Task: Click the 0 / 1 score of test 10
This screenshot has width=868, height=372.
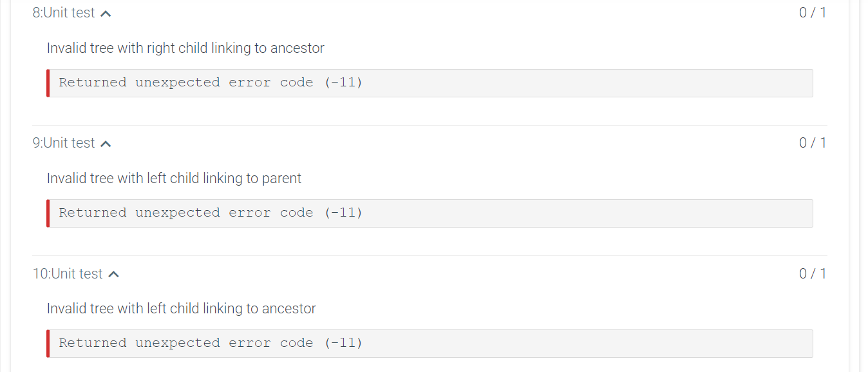Action: 813,273
